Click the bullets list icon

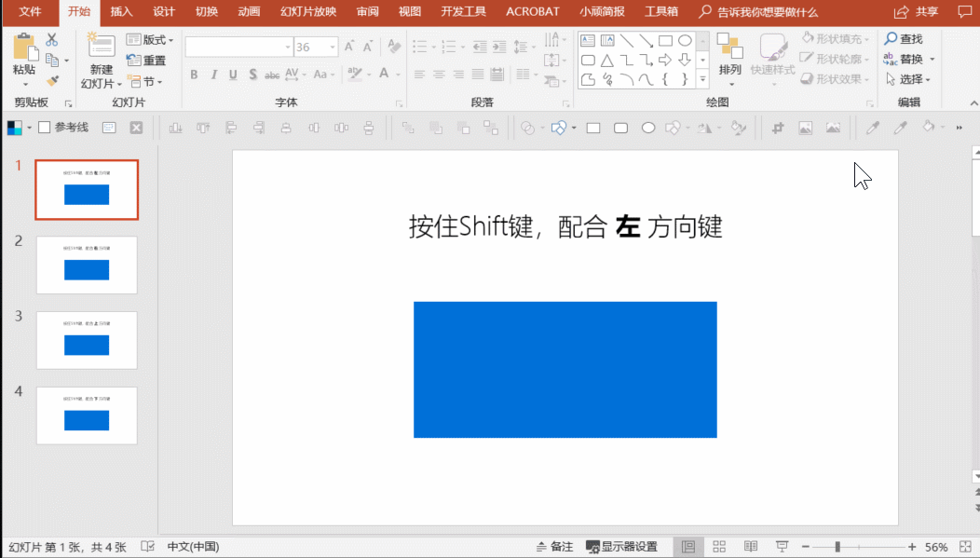point(420,47)
